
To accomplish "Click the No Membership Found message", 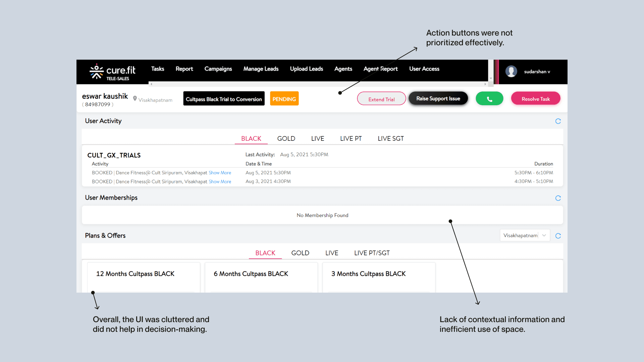I will 322,215.
